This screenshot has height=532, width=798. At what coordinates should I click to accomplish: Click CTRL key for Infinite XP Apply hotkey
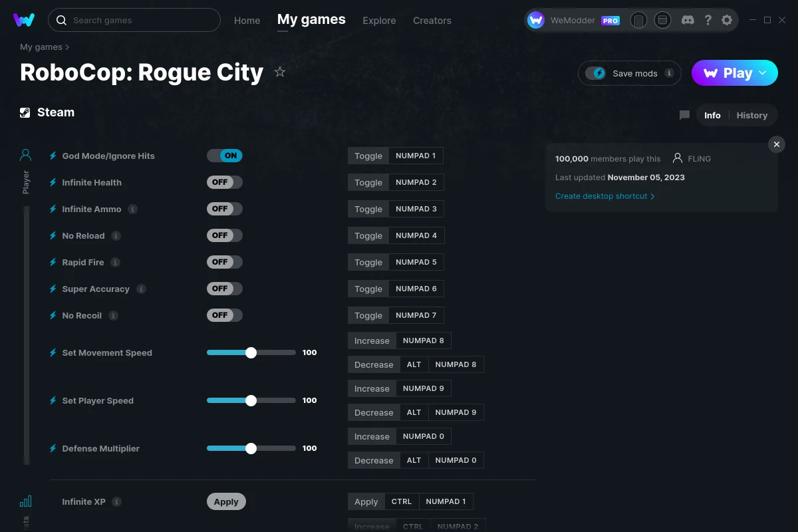point(402,501)
